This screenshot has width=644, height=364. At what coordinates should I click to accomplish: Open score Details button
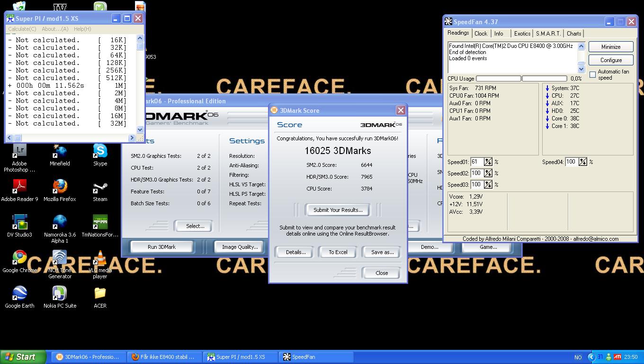[295, 252]
